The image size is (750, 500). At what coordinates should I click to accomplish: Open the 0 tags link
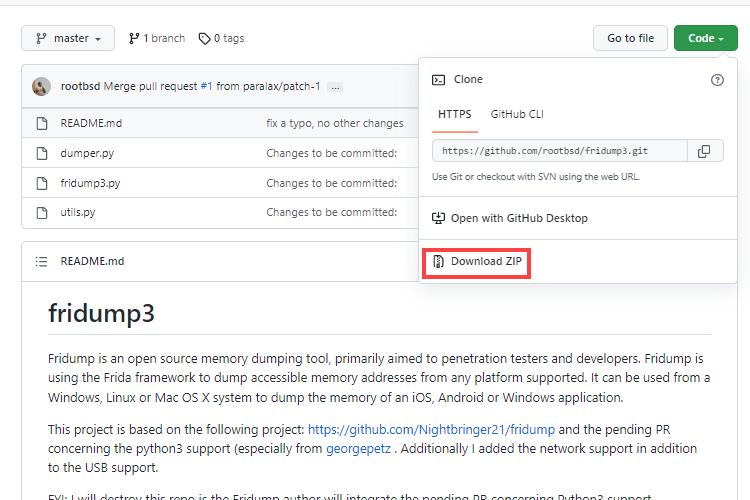221,38
